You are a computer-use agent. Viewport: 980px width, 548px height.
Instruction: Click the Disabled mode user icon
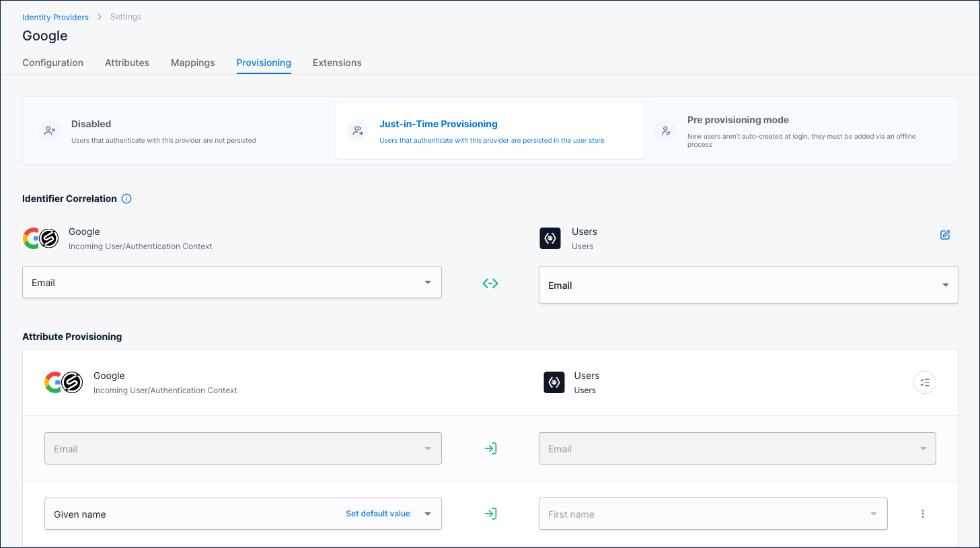(50, 131)
